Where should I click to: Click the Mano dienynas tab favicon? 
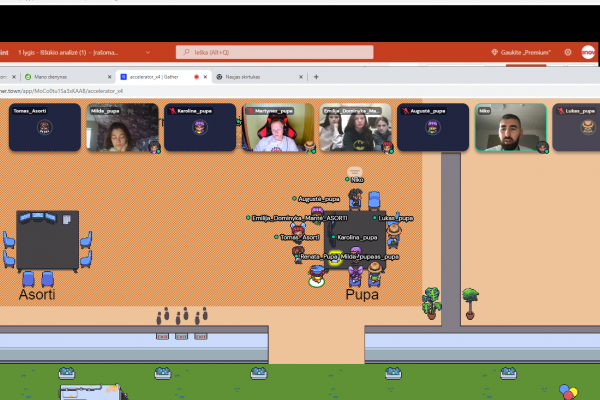28,77
